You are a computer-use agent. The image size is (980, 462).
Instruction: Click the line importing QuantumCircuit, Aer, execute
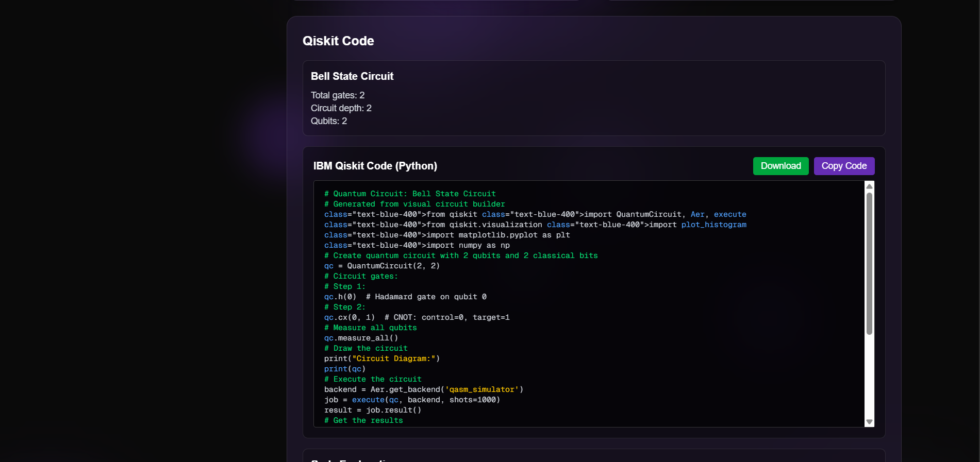tap(535, 214)
